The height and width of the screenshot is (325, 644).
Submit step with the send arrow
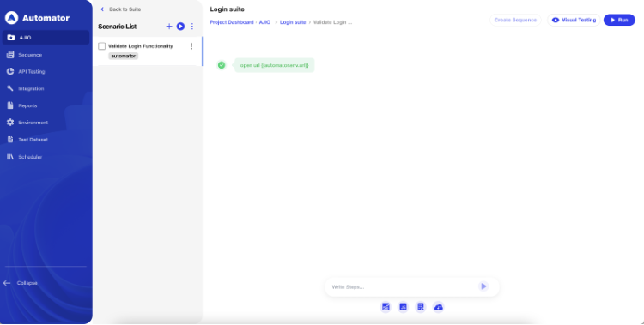coord(483,286)
